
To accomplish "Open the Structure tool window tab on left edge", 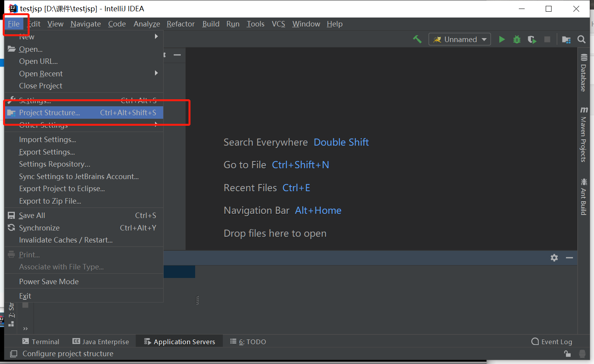I will pyautogui.click(x=11, y=315).
